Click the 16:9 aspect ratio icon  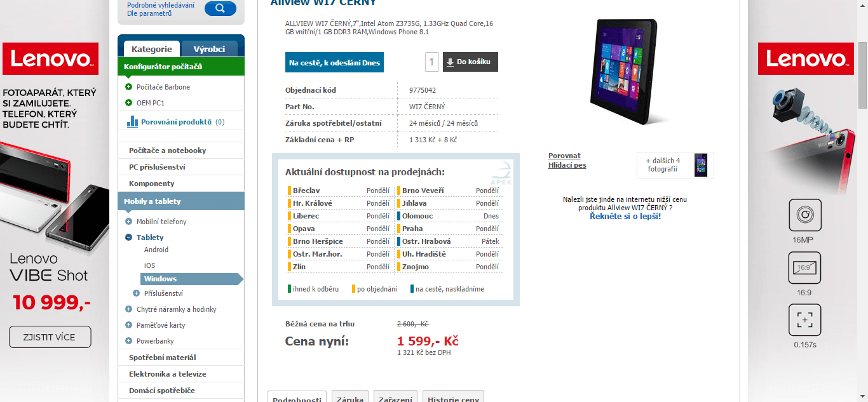click(x=805, y=268)
